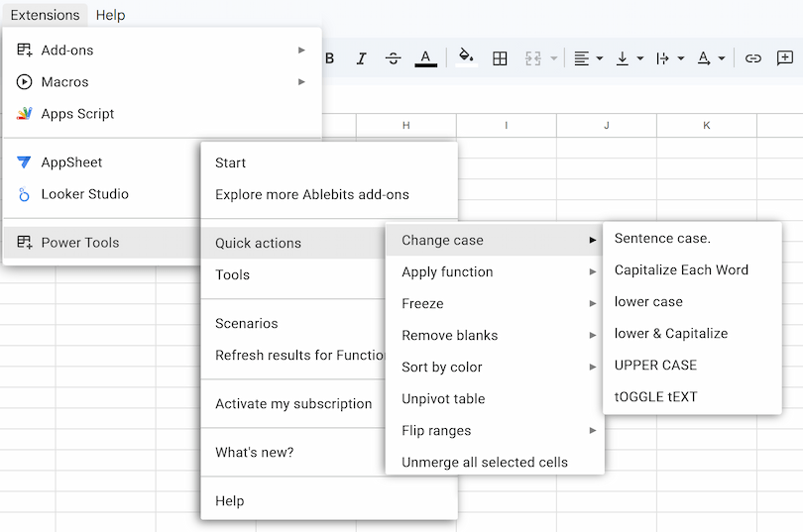Click the text wrapping icon

pos(662,58)
